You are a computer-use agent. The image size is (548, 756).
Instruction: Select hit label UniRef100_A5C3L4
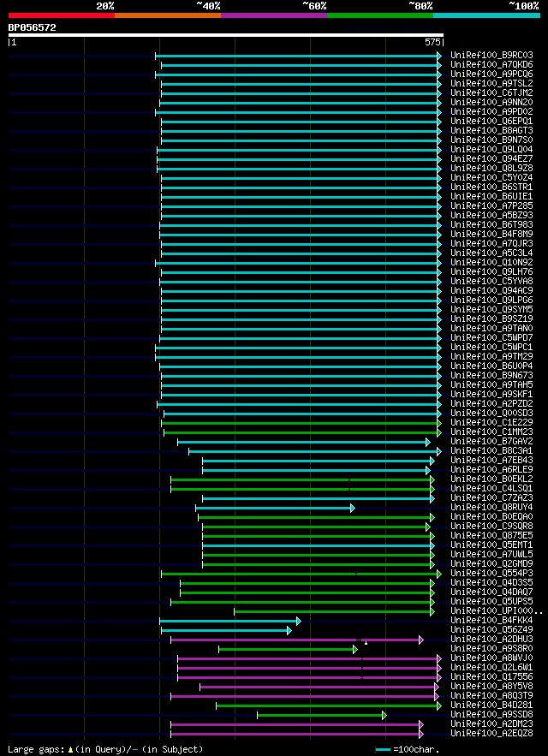(x=491, y=253)
